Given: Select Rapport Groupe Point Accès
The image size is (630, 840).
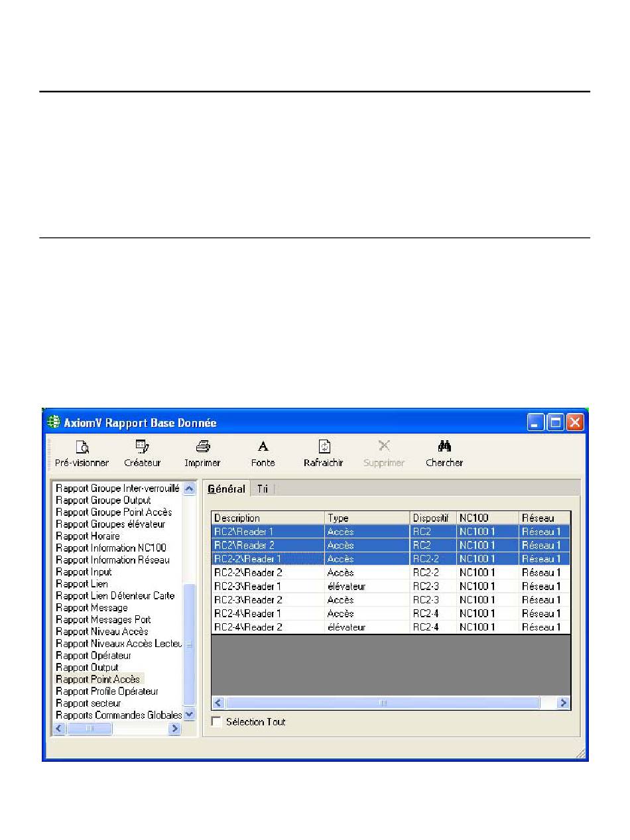Looking at the screenshot, I should (114, 512).
